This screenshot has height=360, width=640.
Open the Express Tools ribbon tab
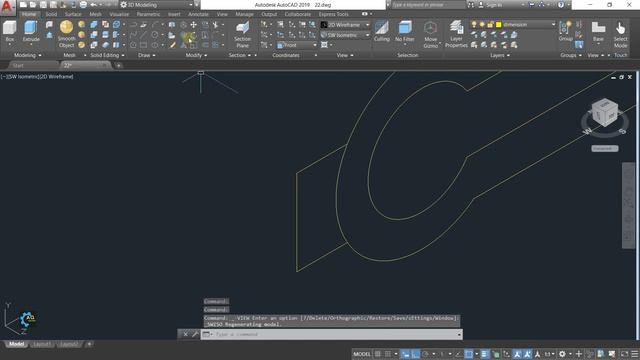point(333,14)
